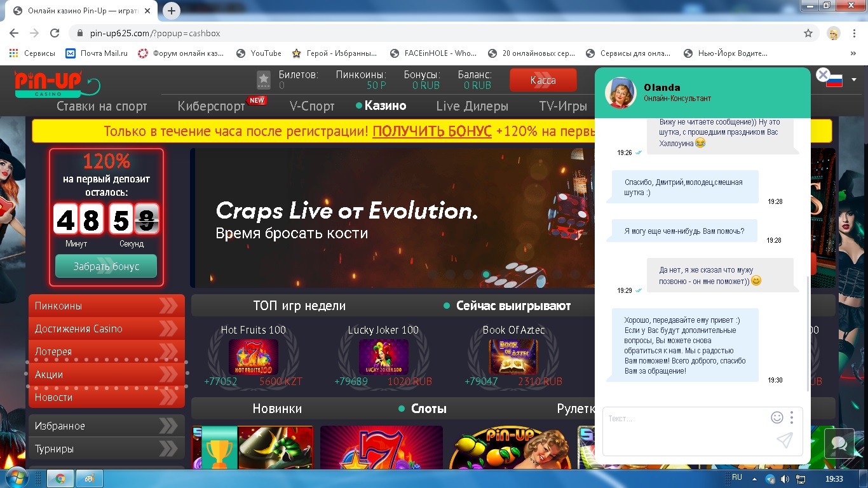Image resolution: width=868 pixels, height=488 pixels.
Task: Open Новости in the sidebar
Action: pos(107,397)
